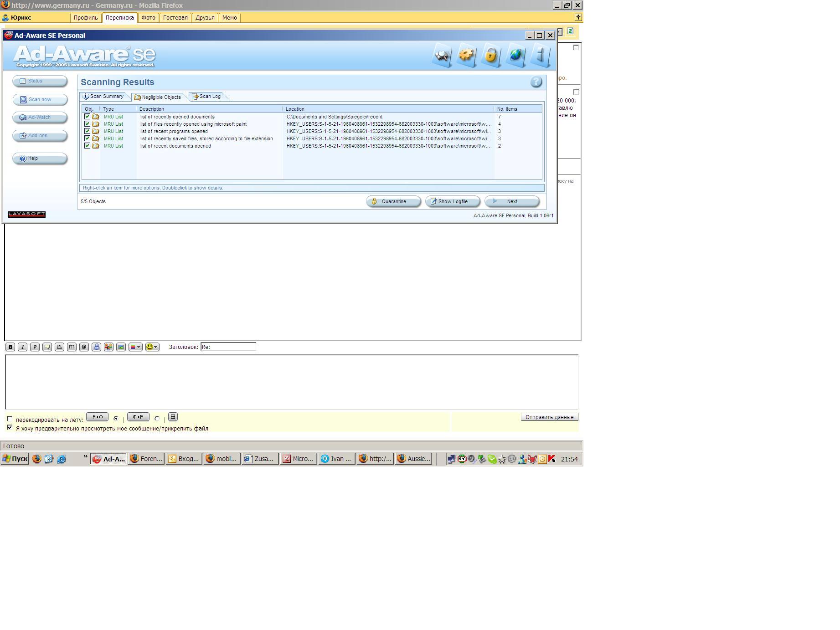840x630 pixels.
Task: Switch to Negligible Objects tab
Action: tap(158, 97)
